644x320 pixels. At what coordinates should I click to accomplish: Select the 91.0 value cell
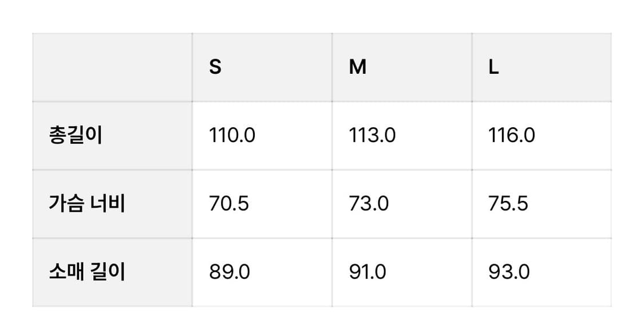[368, 272]
